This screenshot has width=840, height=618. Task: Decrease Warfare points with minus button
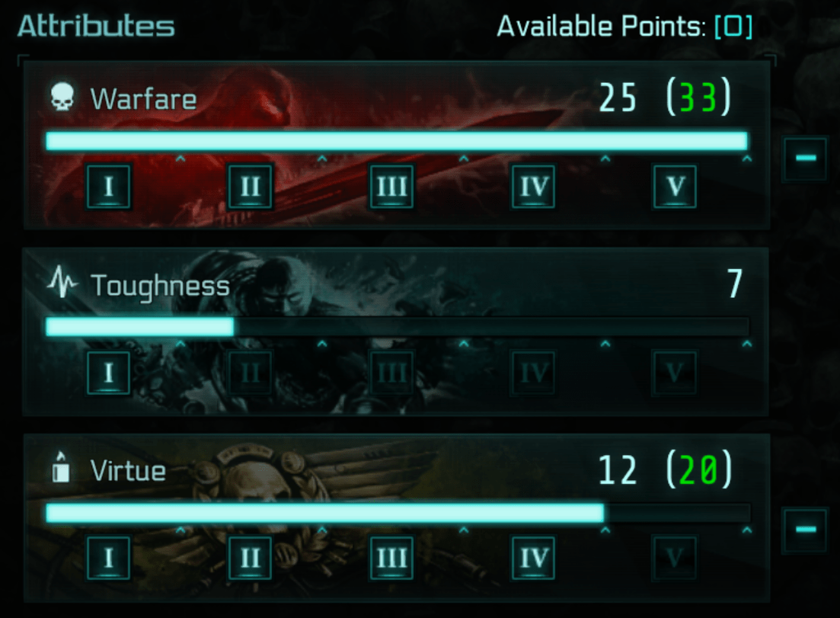pyautogui.click(x=805, y=158)
